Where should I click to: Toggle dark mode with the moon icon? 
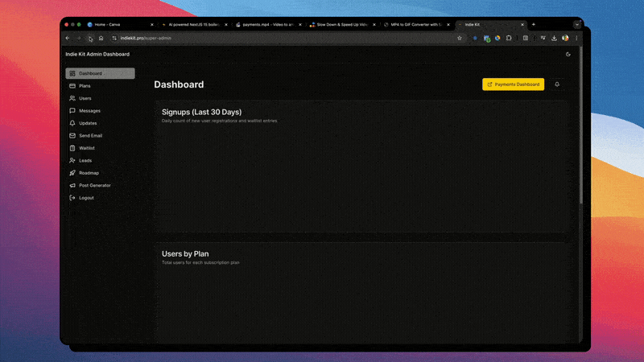tap(568, 54)
